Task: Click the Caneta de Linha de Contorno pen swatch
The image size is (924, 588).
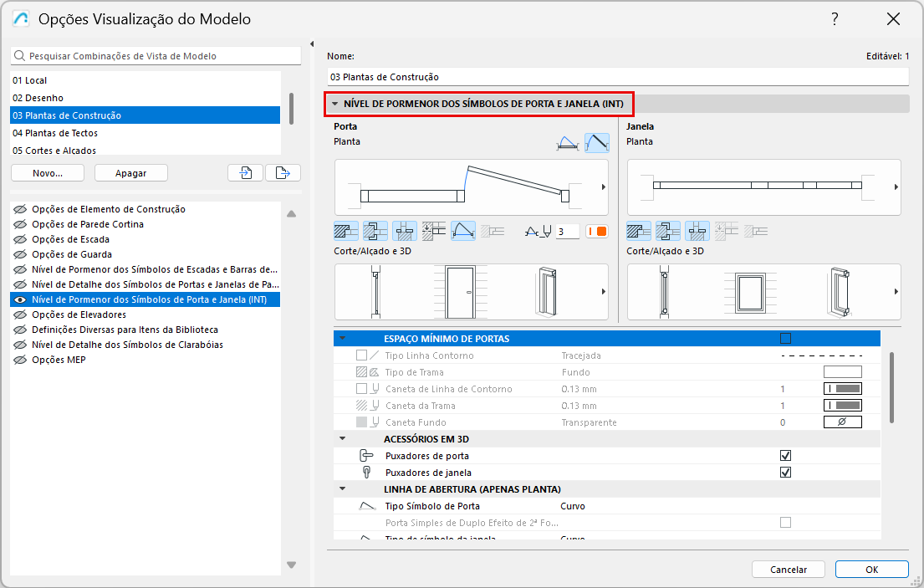Action: [x=843, y=389]
